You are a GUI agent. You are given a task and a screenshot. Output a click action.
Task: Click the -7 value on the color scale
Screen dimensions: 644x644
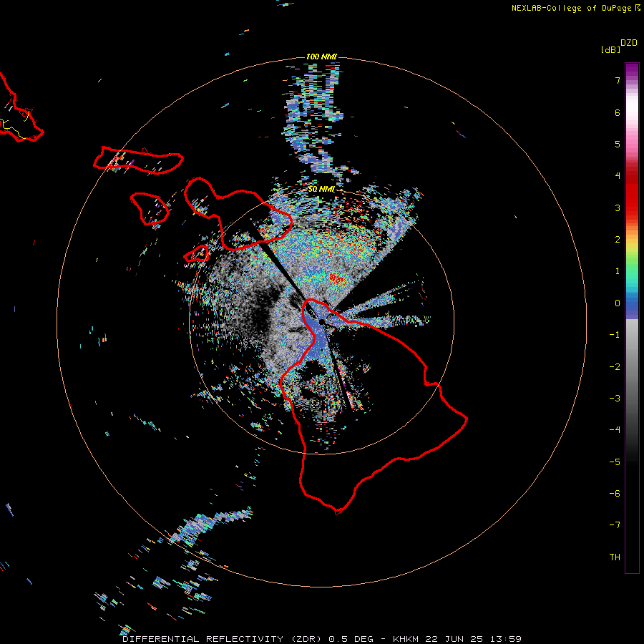click(x=615, y=525)
